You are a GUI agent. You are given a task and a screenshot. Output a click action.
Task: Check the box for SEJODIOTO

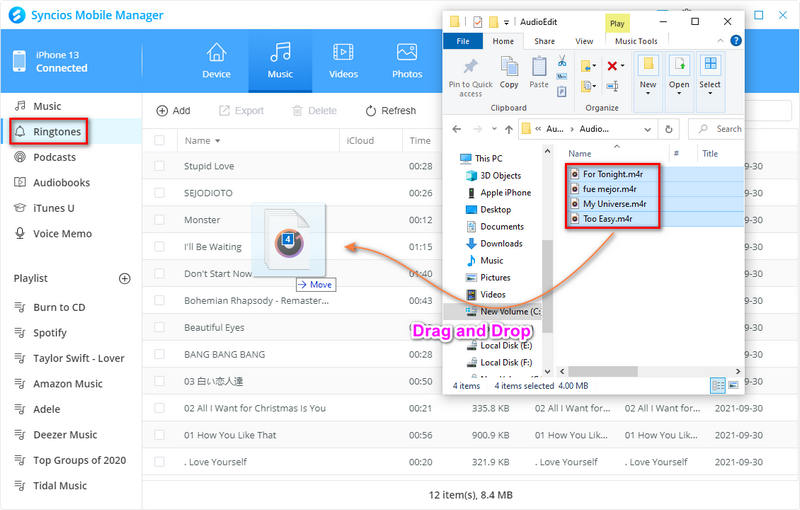159,193
